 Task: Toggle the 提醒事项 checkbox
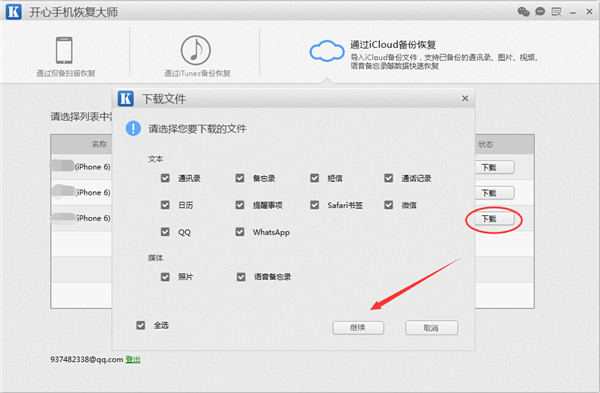240,205
